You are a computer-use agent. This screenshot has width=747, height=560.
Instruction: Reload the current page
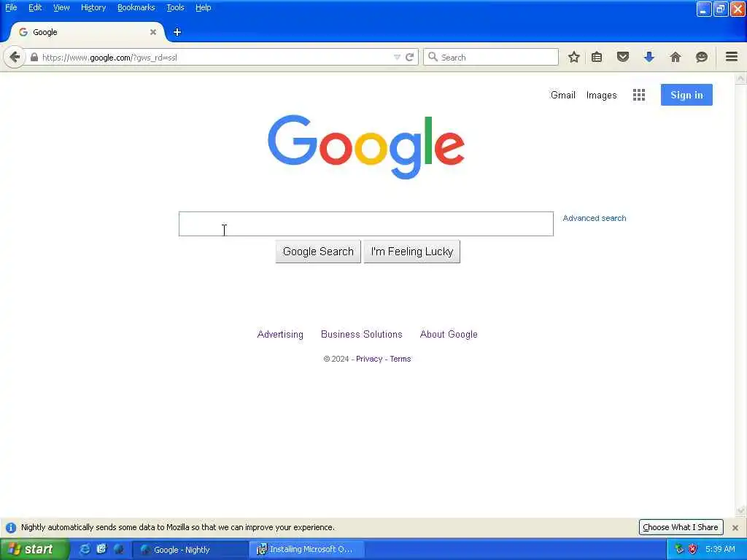(409, 57)
